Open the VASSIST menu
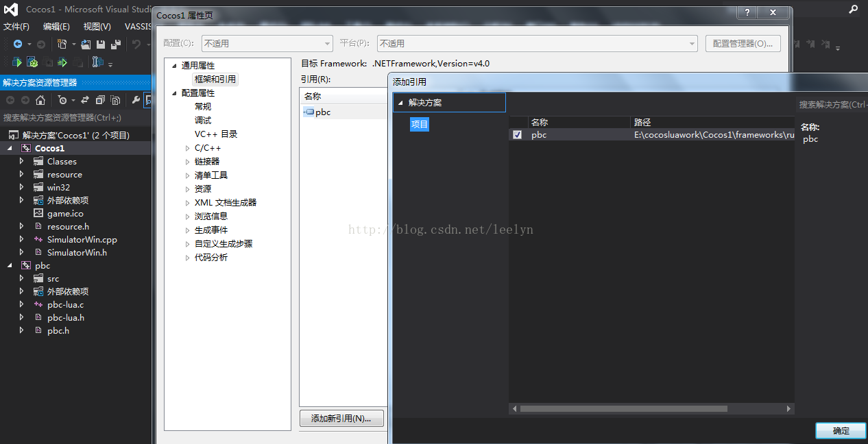The height and width of the screenshot is (444, 868). [138, 27]
